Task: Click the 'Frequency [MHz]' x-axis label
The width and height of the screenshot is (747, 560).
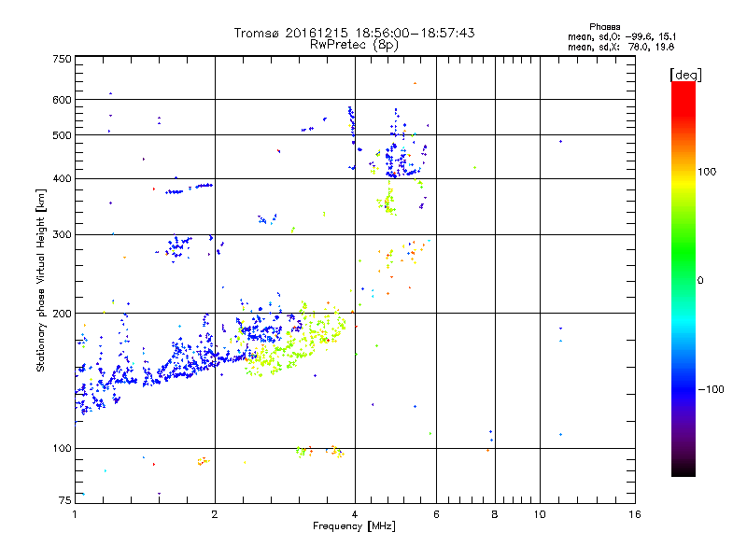Action: click(354, 525)
